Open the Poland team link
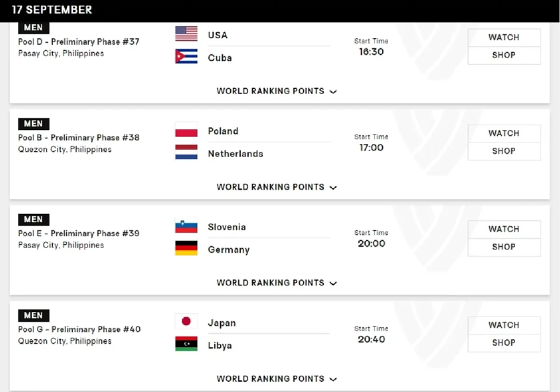The width and height of the screenshot is (560, 392). click(223, 131)
